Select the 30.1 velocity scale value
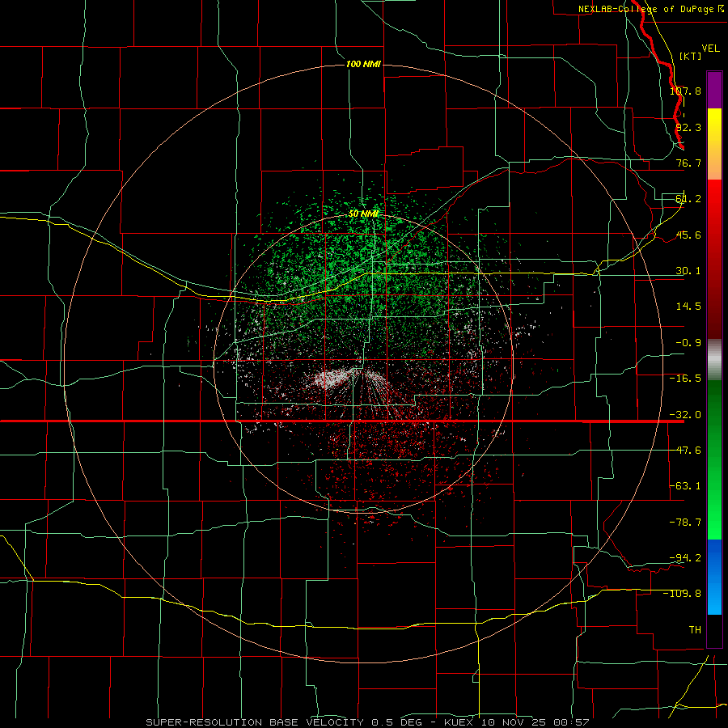728x728 pixels. 688,271
